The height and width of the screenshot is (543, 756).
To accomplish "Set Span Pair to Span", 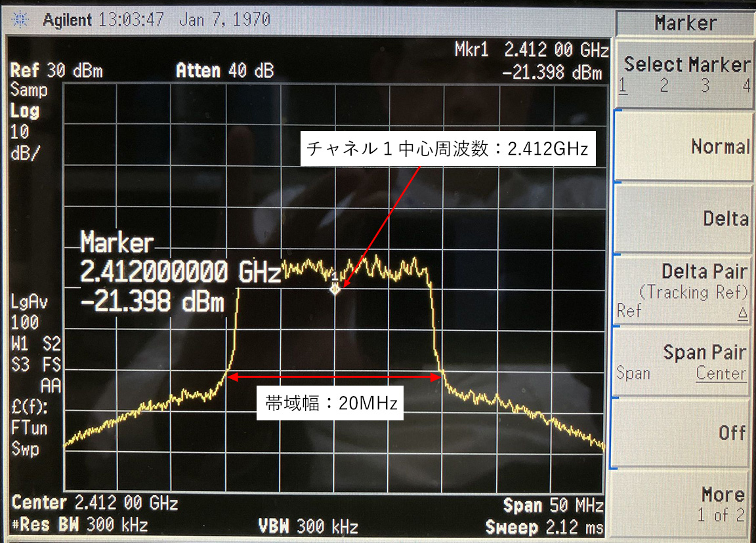I will pyautogui.click(x=633, y=374).
